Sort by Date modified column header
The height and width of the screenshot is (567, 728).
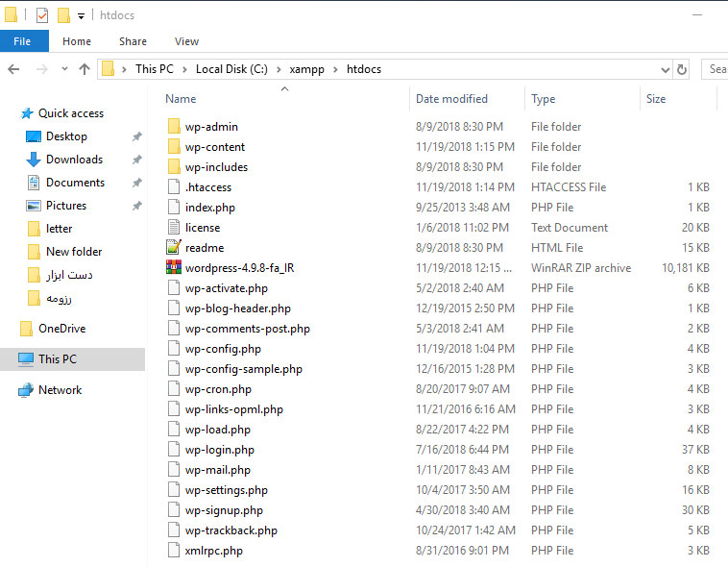(451, 99)
